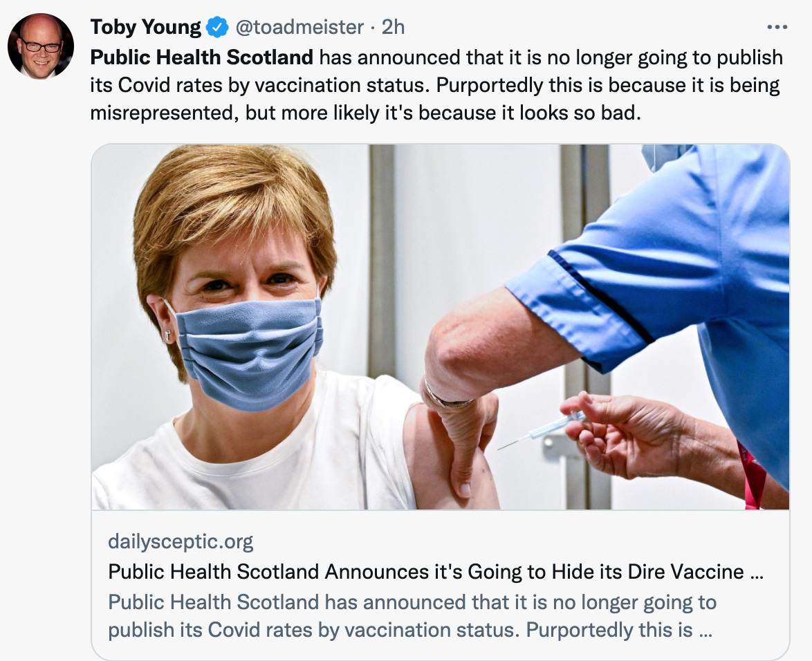Open the Toby Young display name
812x661 pixels.
(x=145, y=27)
